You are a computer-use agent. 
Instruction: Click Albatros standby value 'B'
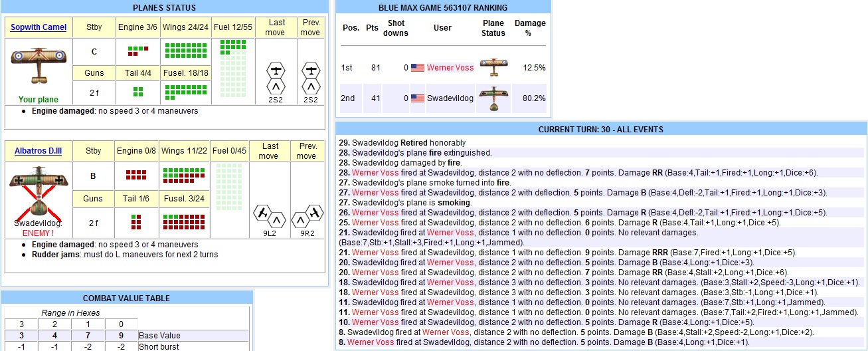click(94, 176)
